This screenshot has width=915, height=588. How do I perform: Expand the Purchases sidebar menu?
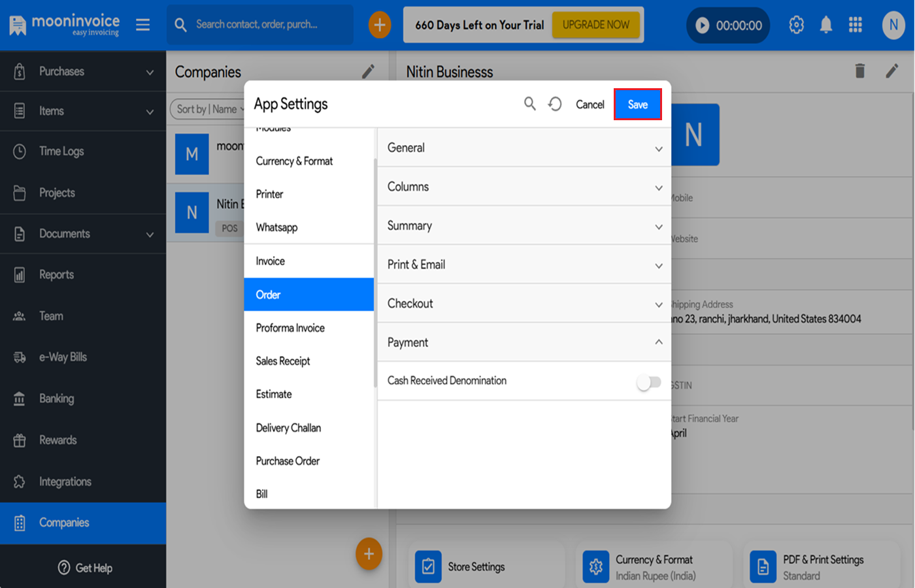pos(83,71)
